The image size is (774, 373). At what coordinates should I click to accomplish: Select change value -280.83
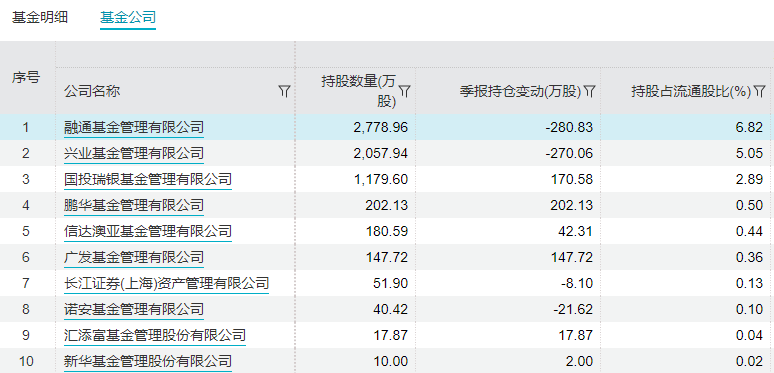tap(569, 127)
